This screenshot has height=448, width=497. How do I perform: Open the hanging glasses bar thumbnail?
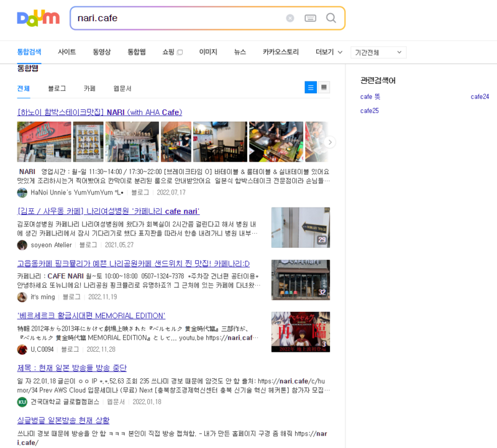pyautogui.click(x=132, y=142)
